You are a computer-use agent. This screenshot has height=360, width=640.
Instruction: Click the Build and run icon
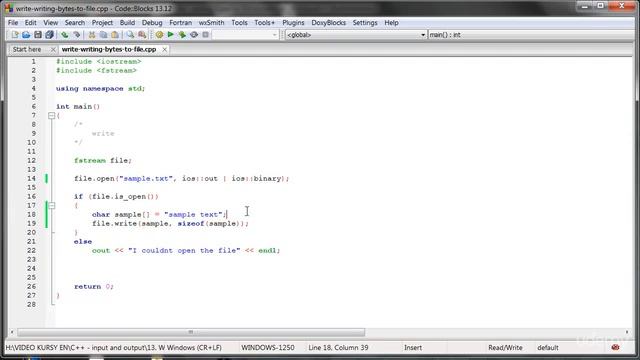point(182,35)
